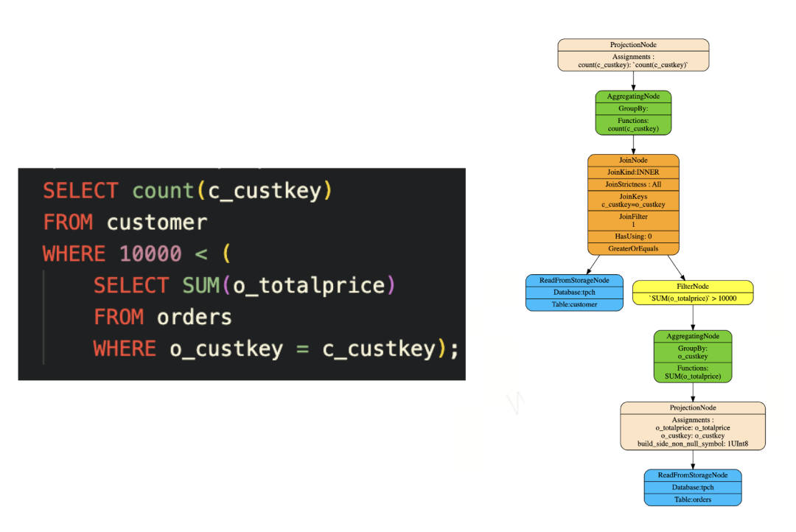Click the Table:orders row
This screenshot has height=532, width=796.
coord(692,500)
